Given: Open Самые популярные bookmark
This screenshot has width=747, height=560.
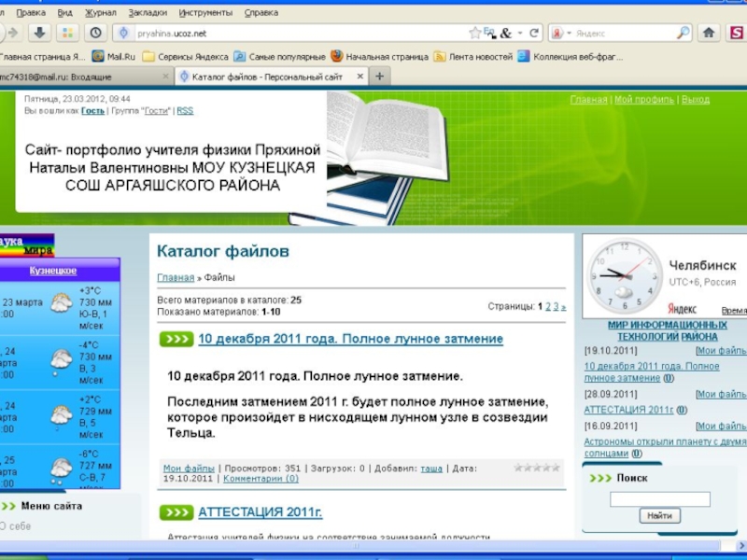Looking at the screenshot, I should pos(279,57).
